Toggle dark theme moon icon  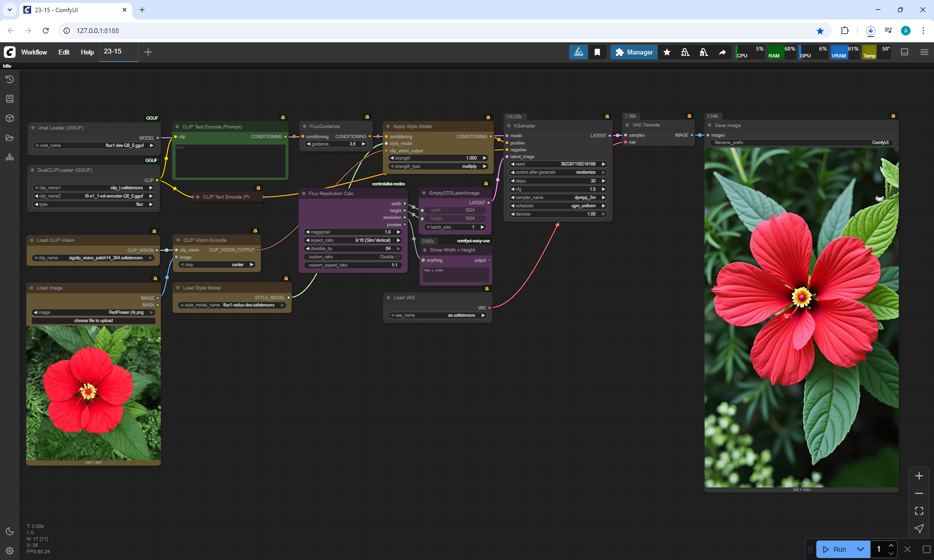tap(10, 531)
